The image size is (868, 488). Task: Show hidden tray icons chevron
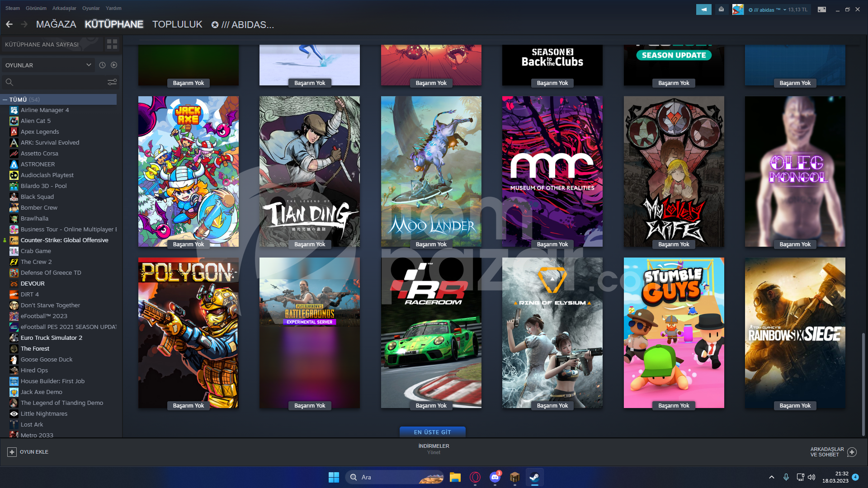(772, 477)
